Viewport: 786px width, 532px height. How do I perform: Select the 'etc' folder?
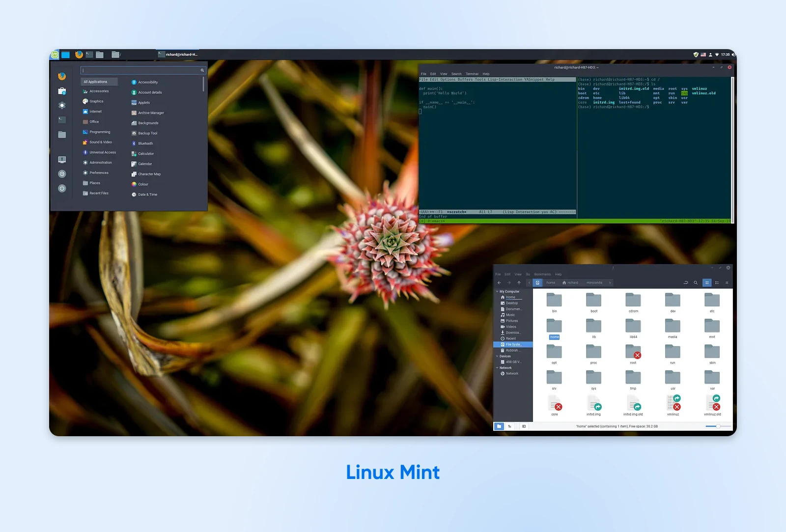tap(712, 303)
